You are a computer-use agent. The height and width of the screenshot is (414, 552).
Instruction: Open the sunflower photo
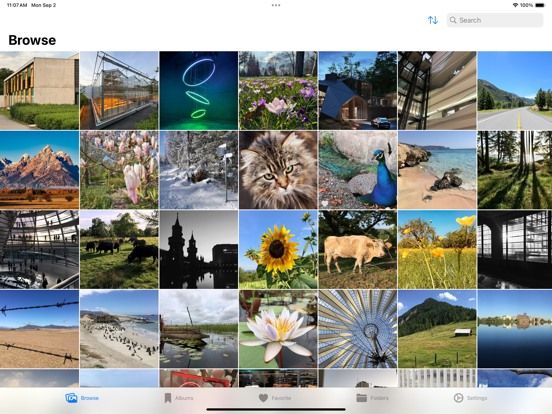click(x=278, y=250)
